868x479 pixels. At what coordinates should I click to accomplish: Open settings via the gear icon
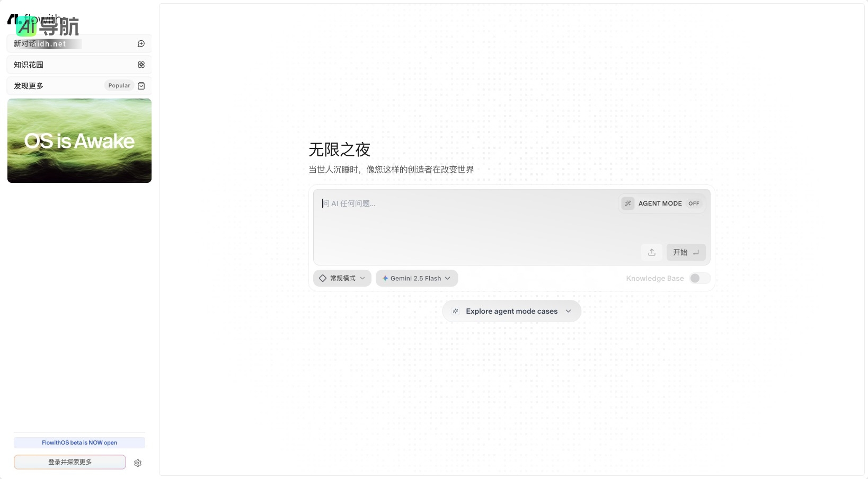point(138,463)
